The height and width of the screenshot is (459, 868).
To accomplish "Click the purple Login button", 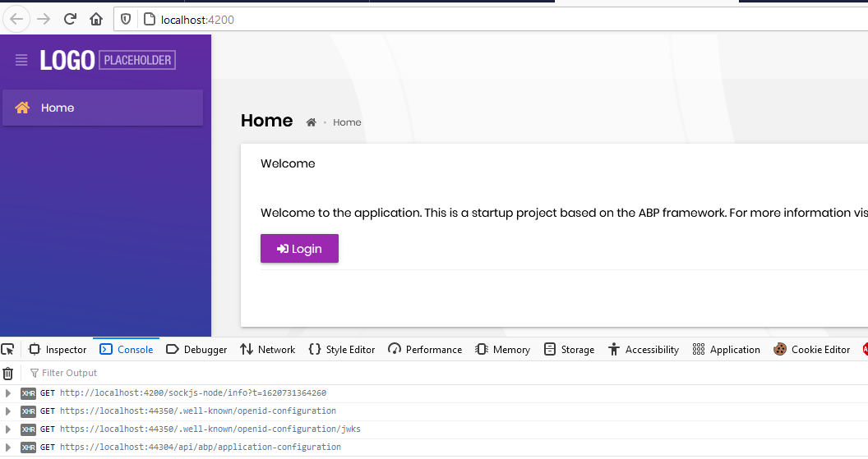I will click(299, 249).
